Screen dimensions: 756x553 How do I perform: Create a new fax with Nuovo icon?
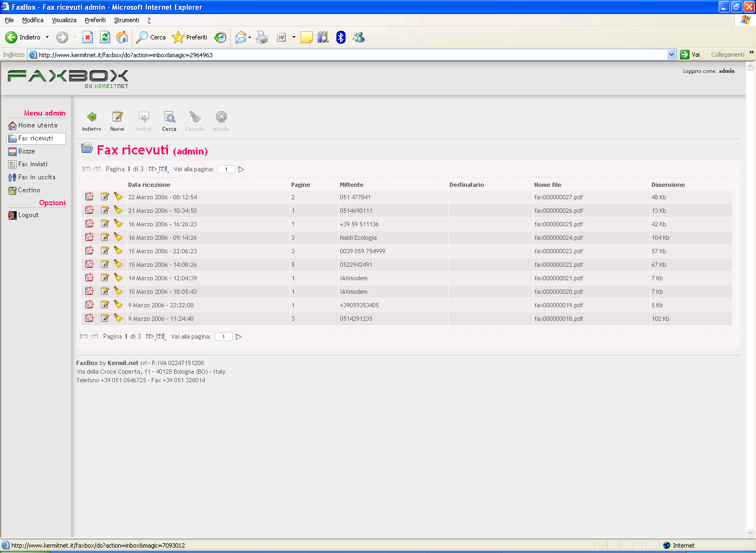117,117
